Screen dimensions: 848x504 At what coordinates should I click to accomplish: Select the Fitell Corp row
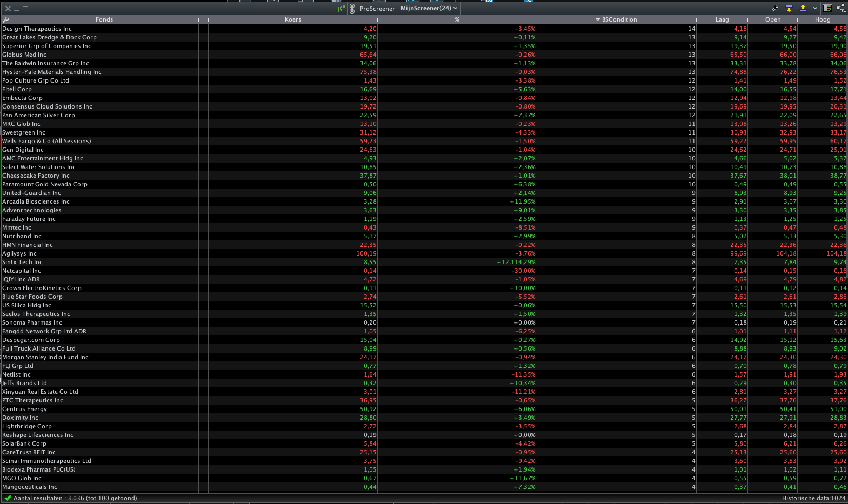click(x=424, y=89)
